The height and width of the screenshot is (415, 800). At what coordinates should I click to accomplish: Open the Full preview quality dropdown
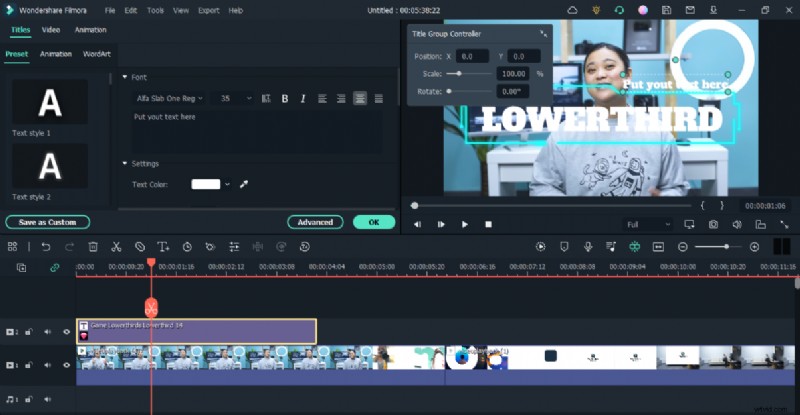(647, 224)
